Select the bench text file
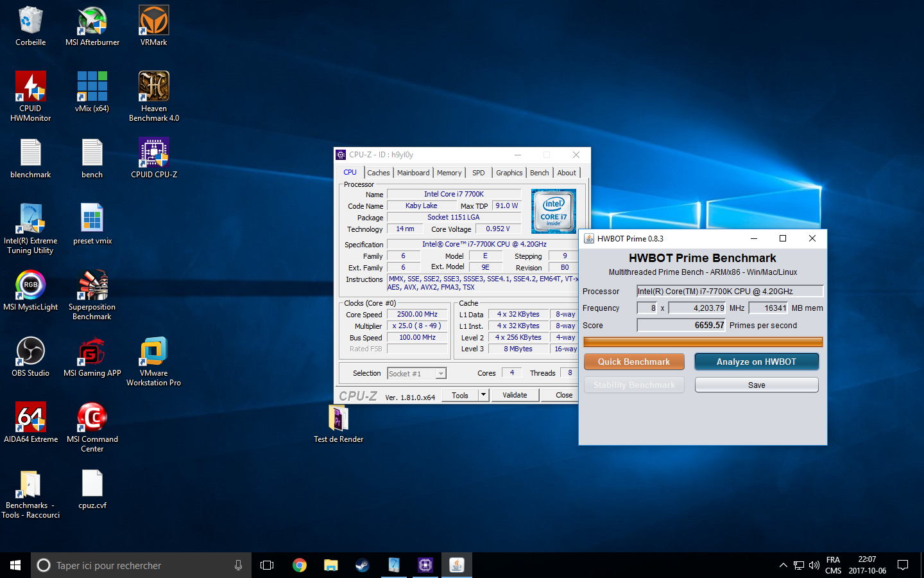The height and width of the screenshot is (578, 924). tap(92, 159)
